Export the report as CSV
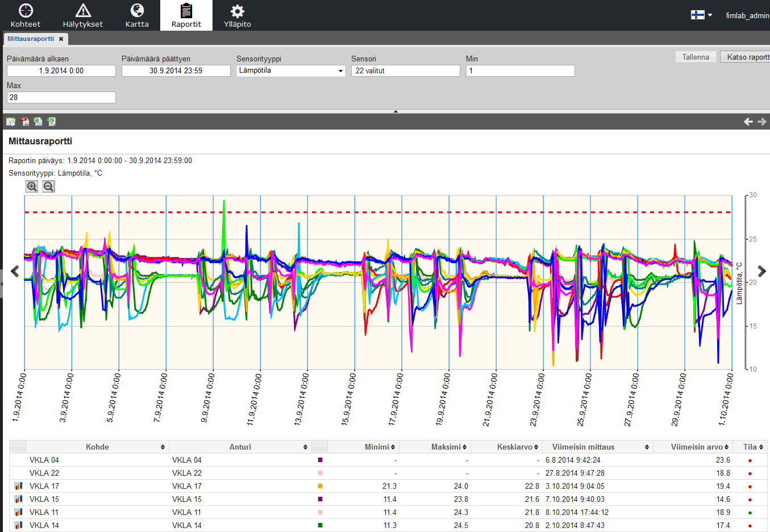 (x=52, y=122)
